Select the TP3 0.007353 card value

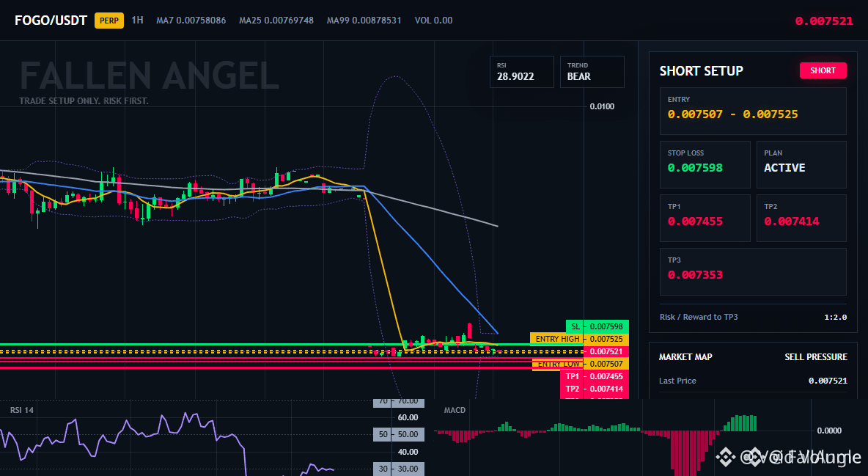[x=695, y=275]
